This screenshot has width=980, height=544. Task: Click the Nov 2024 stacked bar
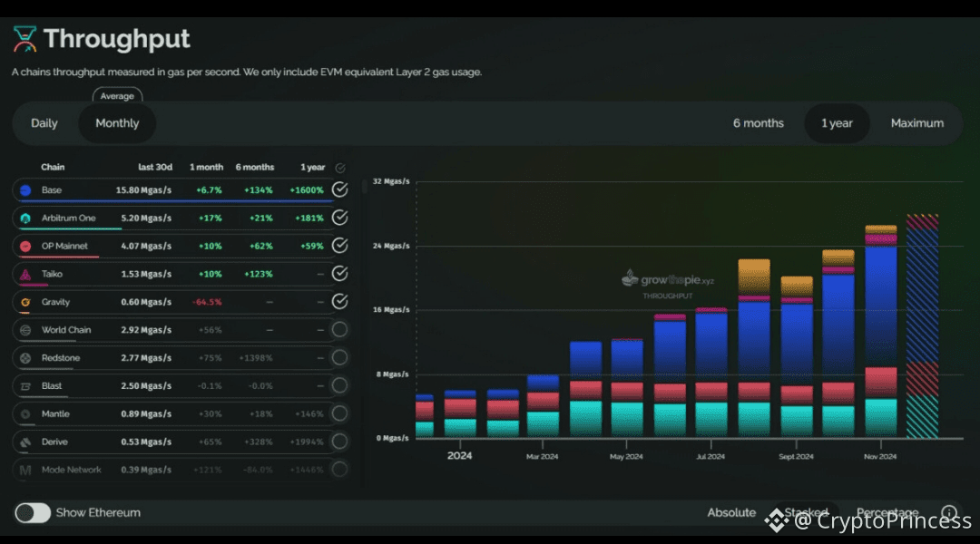[880, 331]
